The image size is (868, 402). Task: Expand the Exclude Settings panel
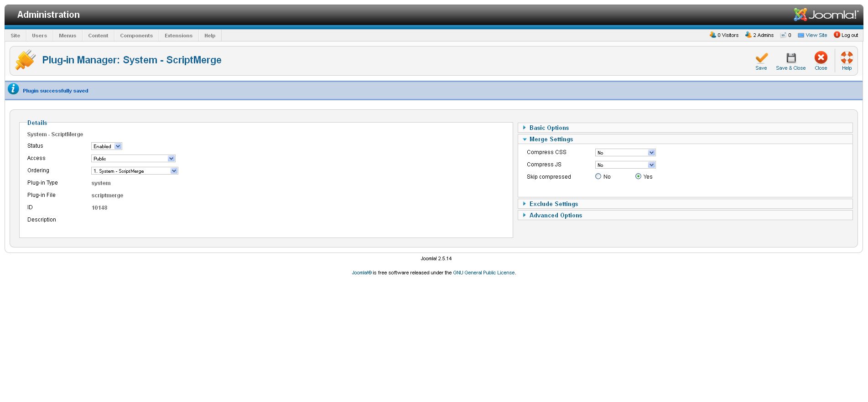[553, 204]
